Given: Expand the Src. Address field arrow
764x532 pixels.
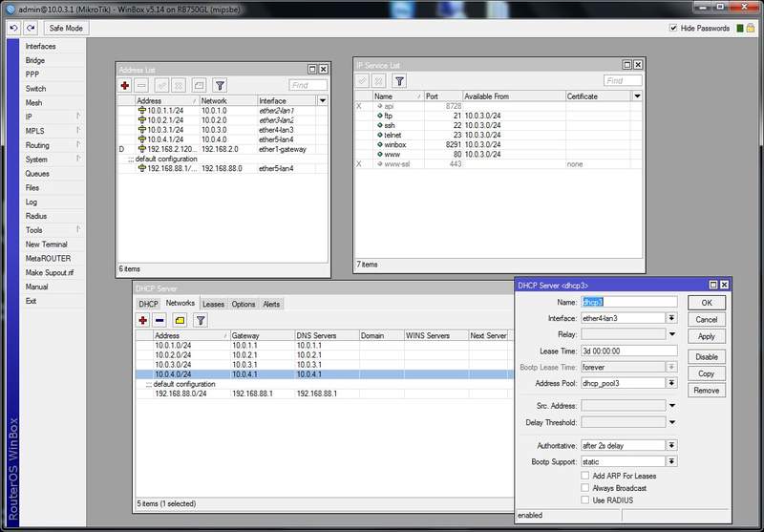Looking at the screenshot, I should pyautogui.click(x=672, y=405).
